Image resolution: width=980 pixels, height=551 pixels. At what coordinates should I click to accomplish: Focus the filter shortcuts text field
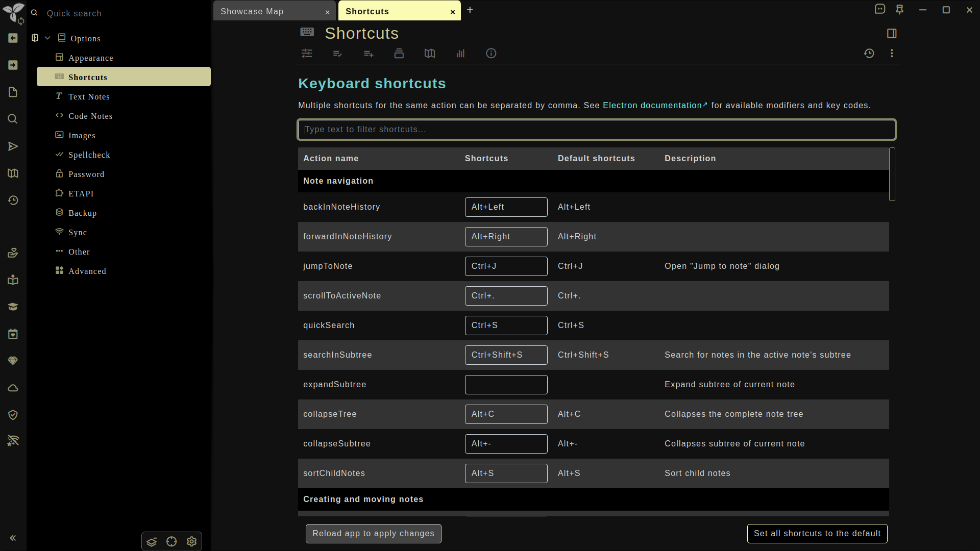pyautogui.click(x=596, y=130)
